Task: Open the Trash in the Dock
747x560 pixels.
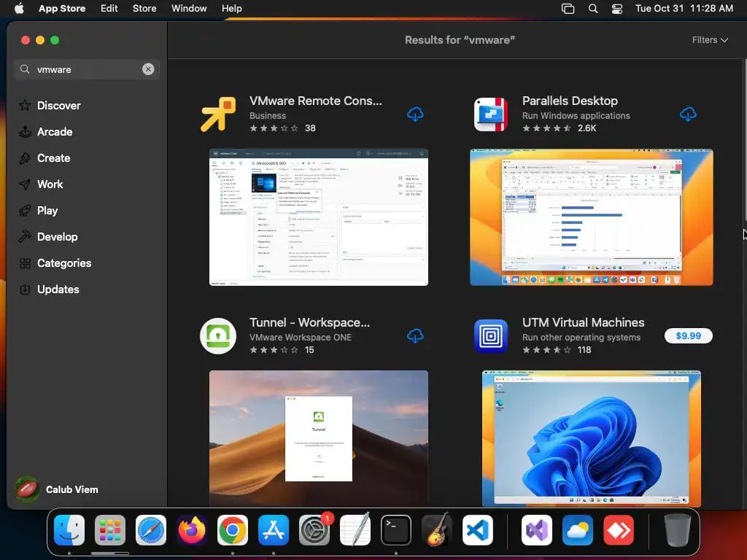Action: (x=678, y=530)
